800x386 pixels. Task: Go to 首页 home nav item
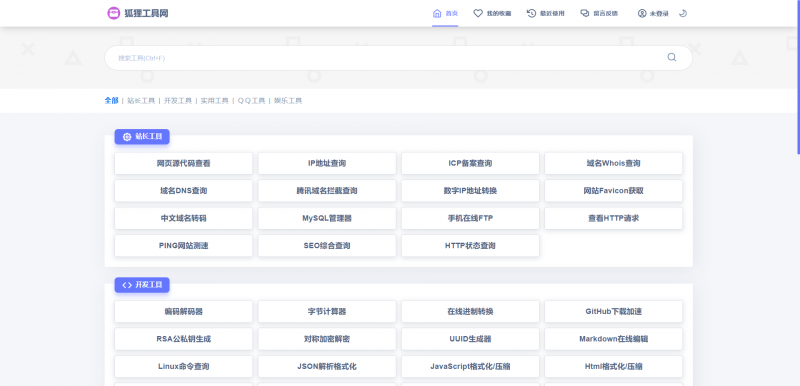[x=445, y=13]
